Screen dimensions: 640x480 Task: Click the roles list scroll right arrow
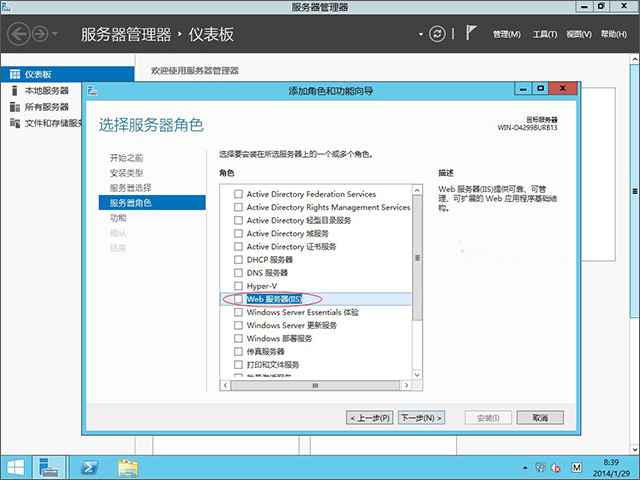[x=406, y=385]
